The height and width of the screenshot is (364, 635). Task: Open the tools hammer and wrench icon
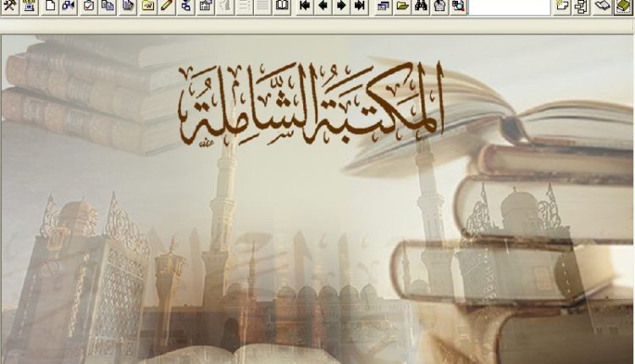[x=9, y=6]
